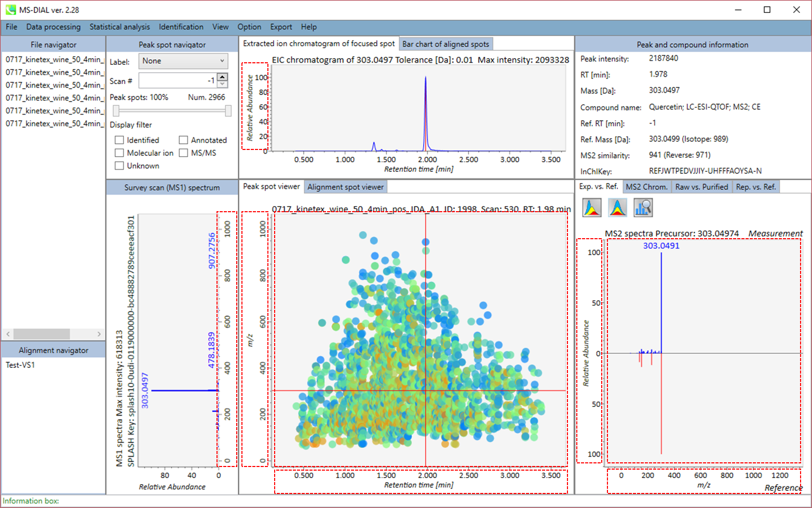The width and height of the screenshot is (812, 508).
Task: Open the Option menu
Action: coord(249,27)
